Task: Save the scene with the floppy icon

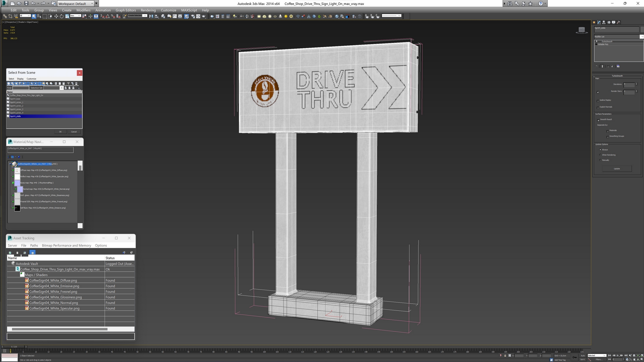Action: 26,3
